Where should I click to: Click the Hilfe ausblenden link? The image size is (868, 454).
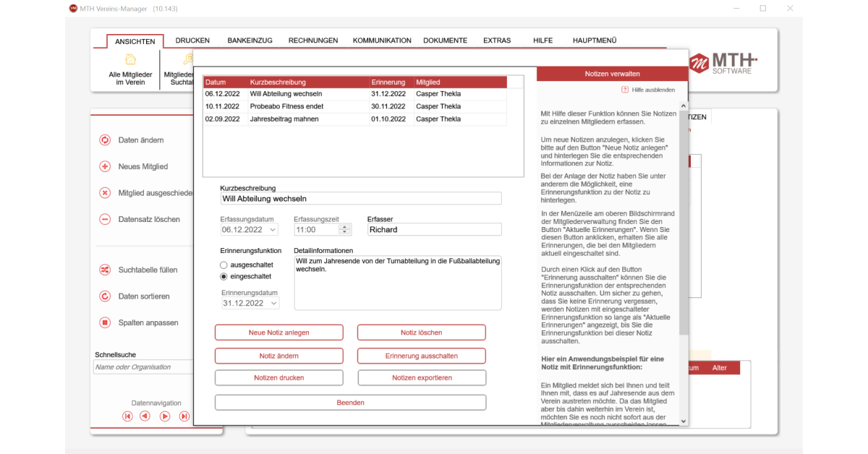653,90
